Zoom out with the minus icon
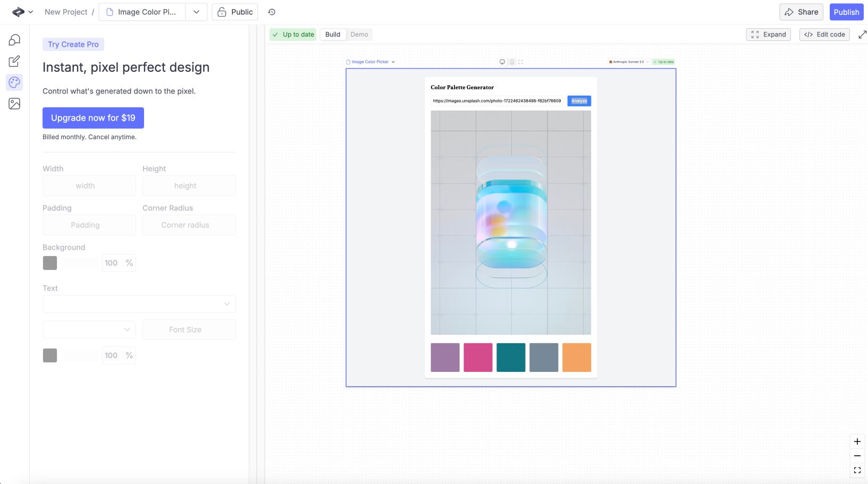This screenshot has height=484, width=868. (857, 456)
